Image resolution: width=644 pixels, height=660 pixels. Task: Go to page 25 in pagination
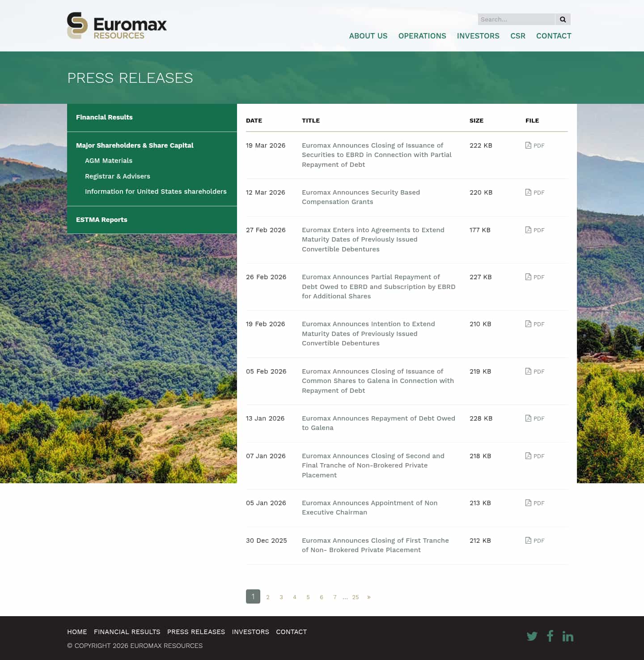tap(356, 597)
